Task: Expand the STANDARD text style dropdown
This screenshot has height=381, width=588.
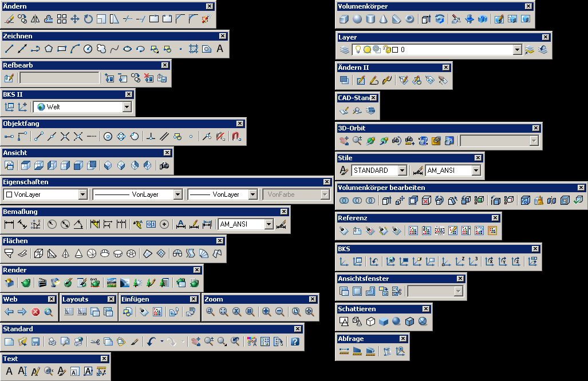Action: (x=402, y=170)
